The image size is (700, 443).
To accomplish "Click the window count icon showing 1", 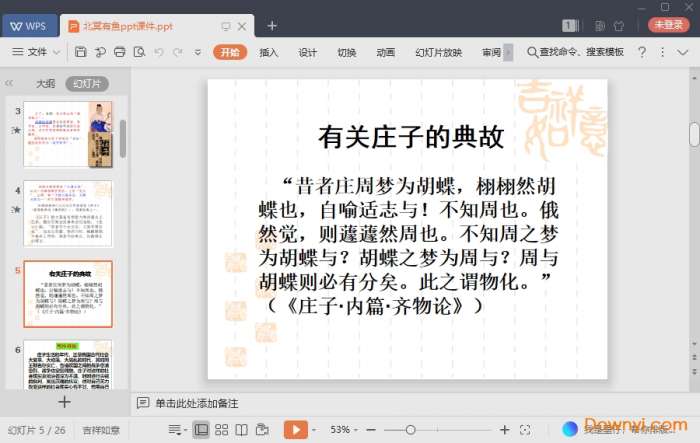I will [570, 26].
